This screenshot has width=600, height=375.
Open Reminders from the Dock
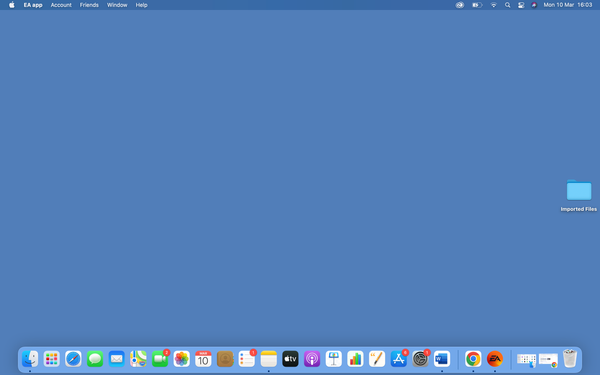tap(246, 359)
